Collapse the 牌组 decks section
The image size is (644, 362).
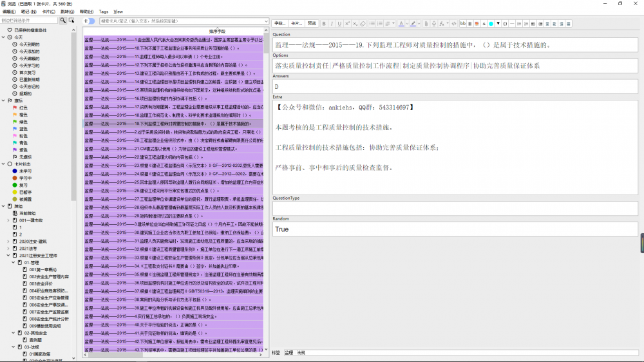coord(3,206)
